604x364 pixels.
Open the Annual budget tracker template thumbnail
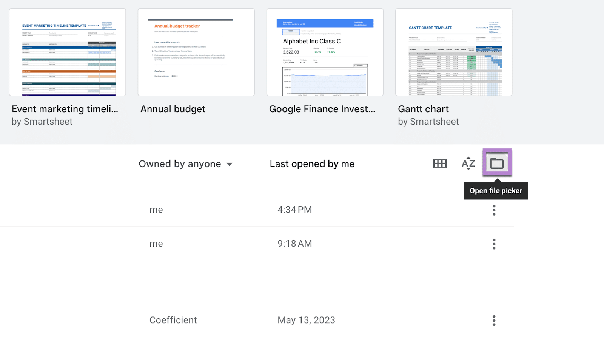(x=196, y=52)
